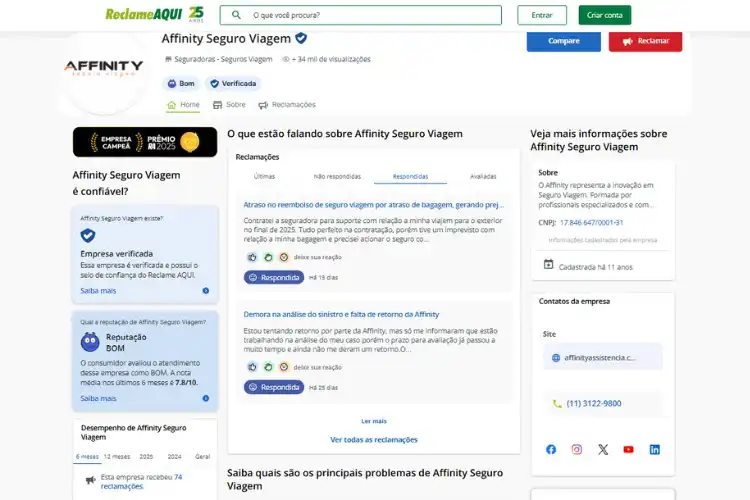Viewport: 750px width, 500px height.
Task: Open Saiba mais under Empresa verificada
Action: click(98, 290)
